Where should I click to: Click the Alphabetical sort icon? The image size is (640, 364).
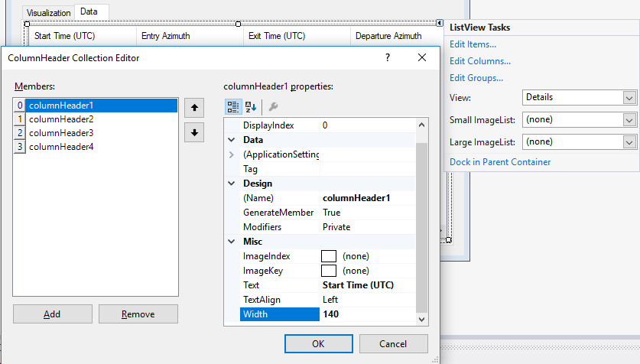pyautogui.click(x=252, y=107)
